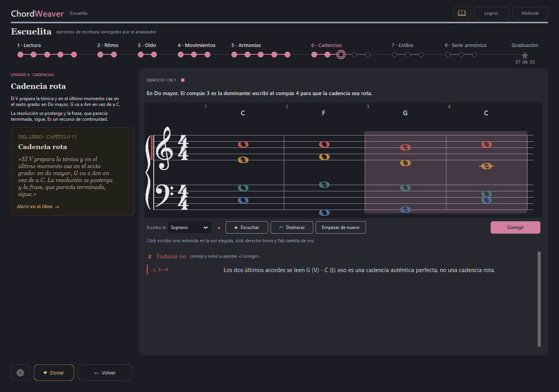Image resolution: width=559 pixels, height=392 pixels.
Task: Click the "37 de 53" progress count
Action: point(525,62)
